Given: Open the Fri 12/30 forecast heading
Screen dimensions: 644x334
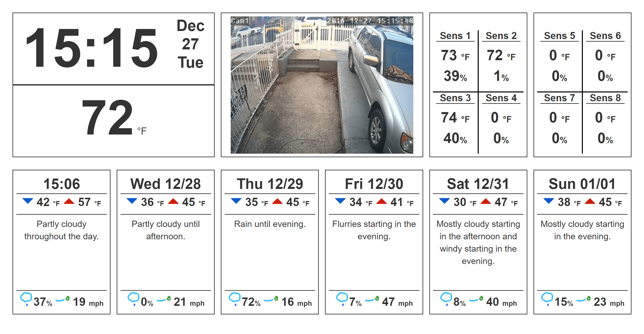Looking at the screenshot, I should tap(374, 184).
